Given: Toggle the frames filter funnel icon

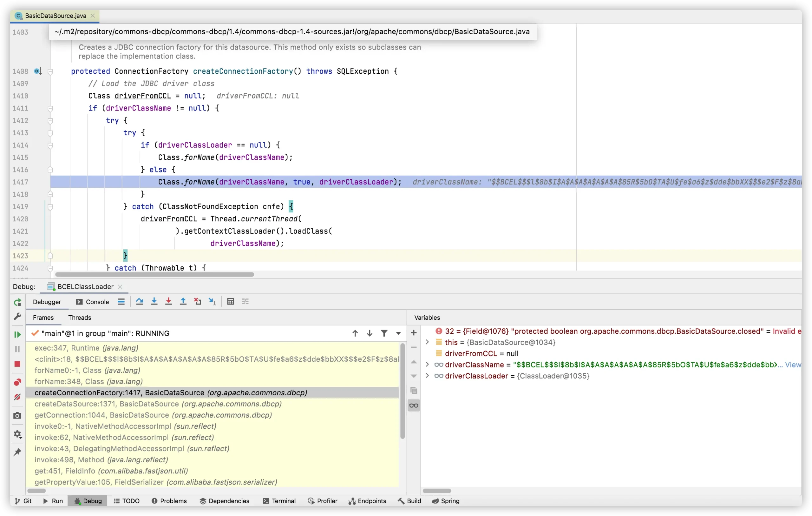Looking at the screenshot, I should point(384,333).
